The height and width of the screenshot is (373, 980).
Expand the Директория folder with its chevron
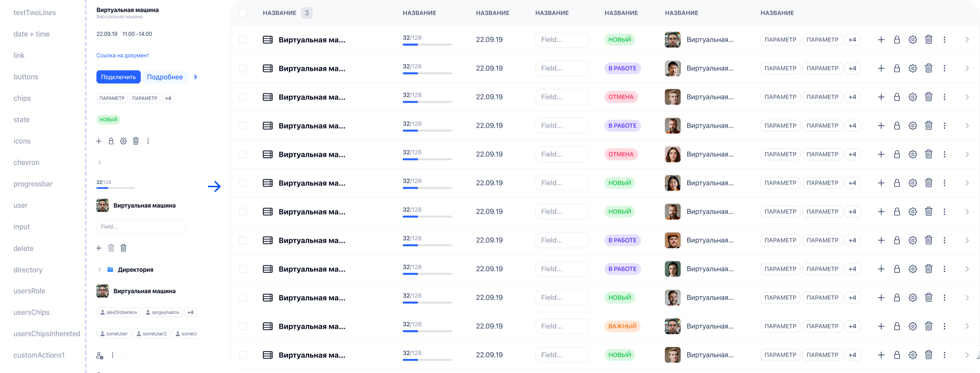click(99, 269)
